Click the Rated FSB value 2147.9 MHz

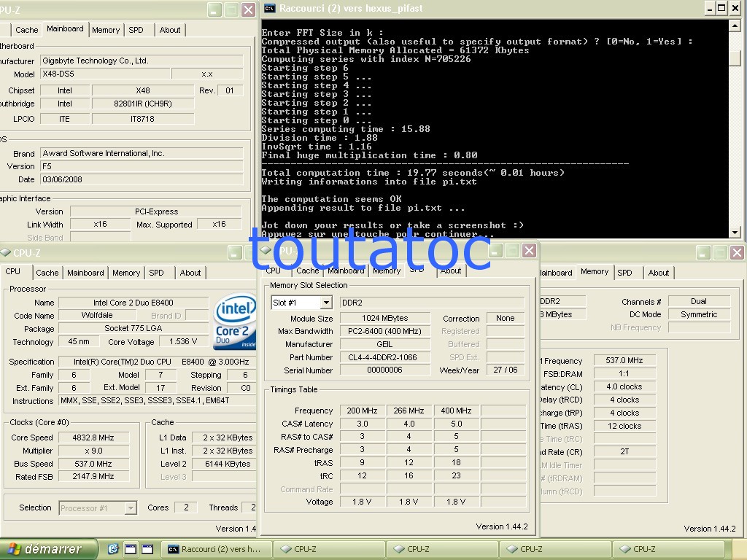93,476
